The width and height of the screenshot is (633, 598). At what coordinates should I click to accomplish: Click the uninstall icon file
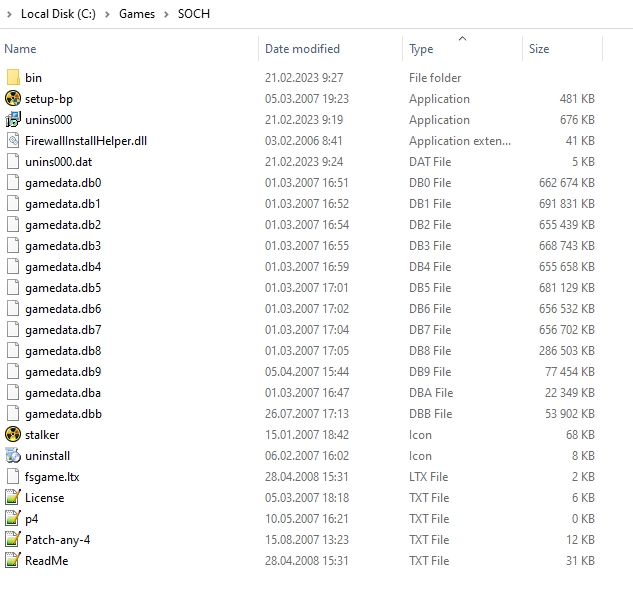pyautogui.click(x=13, y=455)
